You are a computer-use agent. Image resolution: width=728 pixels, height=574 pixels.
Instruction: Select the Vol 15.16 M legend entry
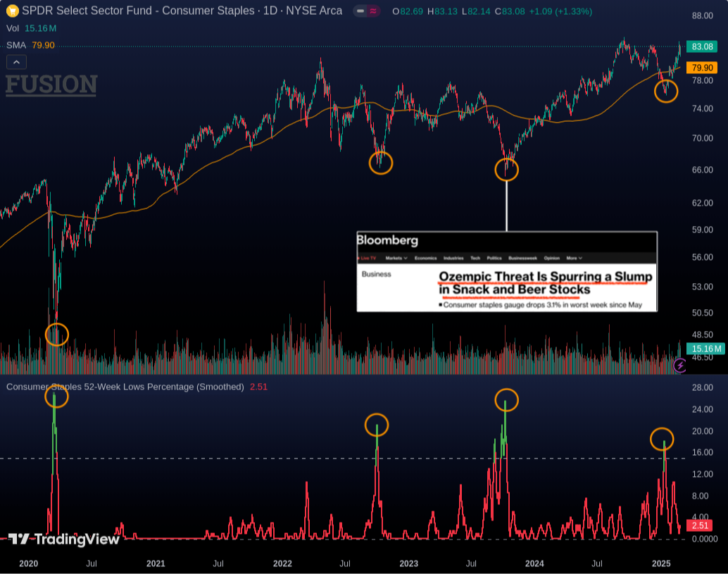pos(31,28)
